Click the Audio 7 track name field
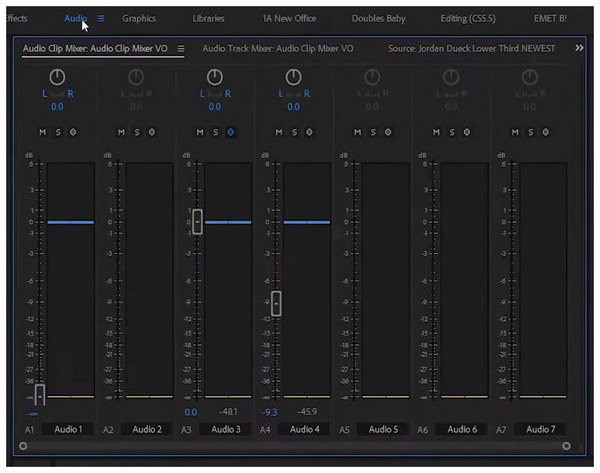The height and width of the screenshot is (473, 600). pos(541,429)
